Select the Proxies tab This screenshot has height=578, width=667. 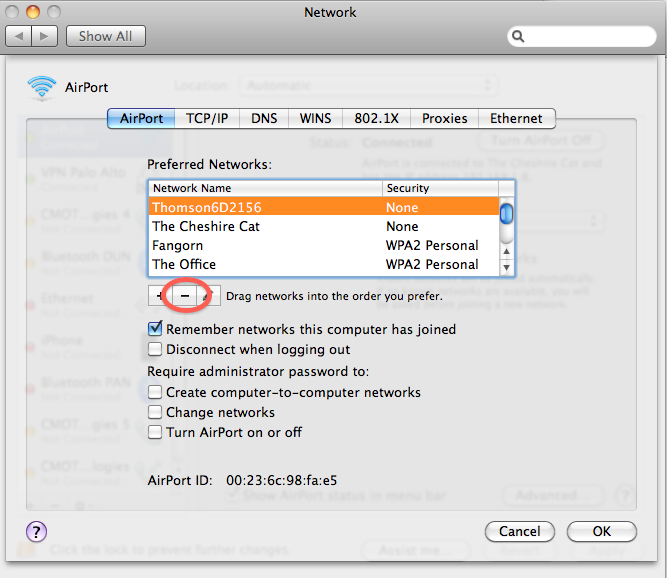[444, 118]
